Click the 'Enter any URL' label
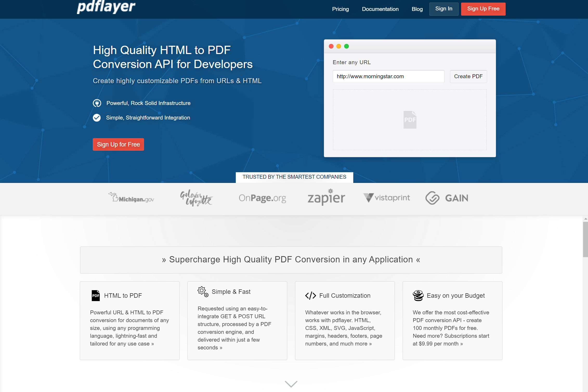 [x=351, y=62]
